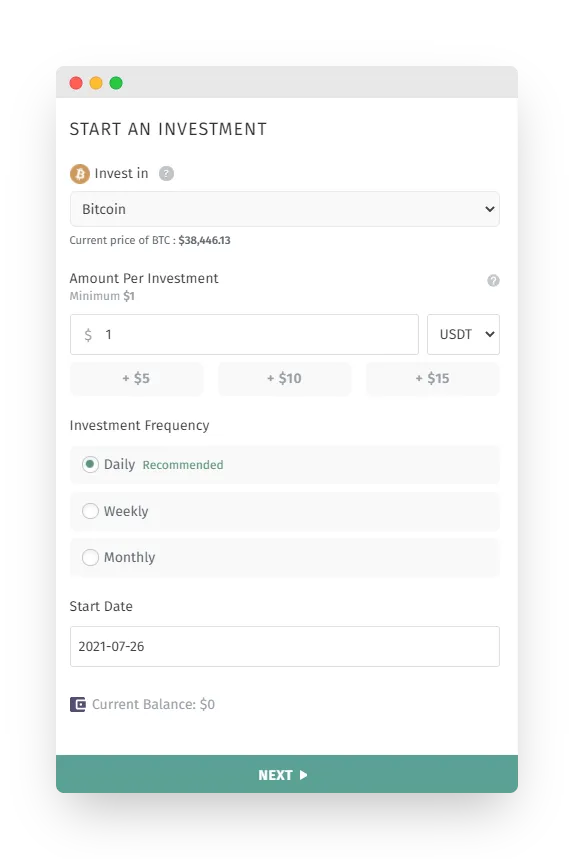574x859 pixels.
Task: Click the green maximize window dot
Action: [116, 83]
